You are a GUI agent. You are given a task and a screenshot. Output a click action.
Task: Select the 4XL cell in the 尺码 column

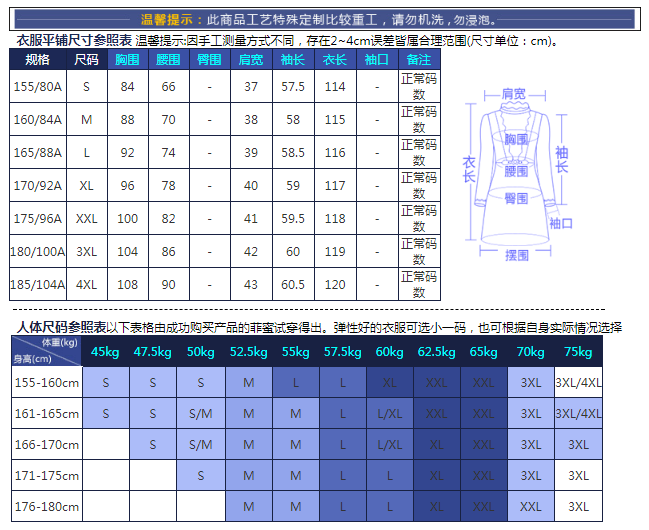point(87,284)
